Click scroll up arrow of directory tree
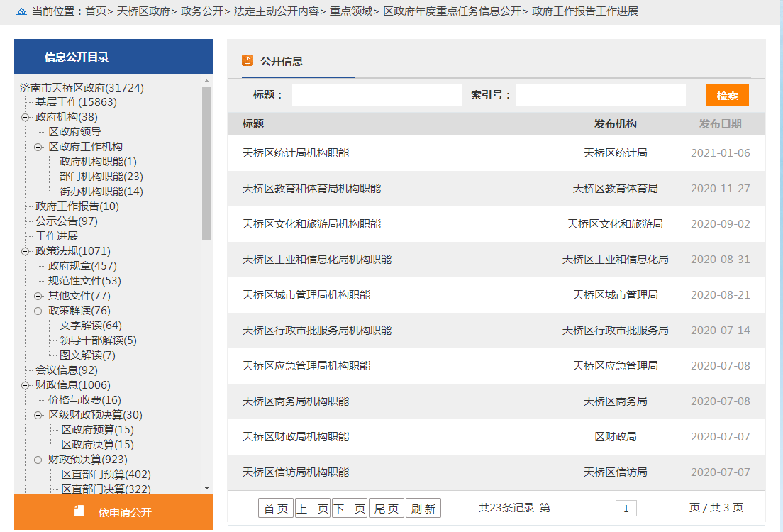This screenshot has width=783, height=532. [x=206, y=81]
